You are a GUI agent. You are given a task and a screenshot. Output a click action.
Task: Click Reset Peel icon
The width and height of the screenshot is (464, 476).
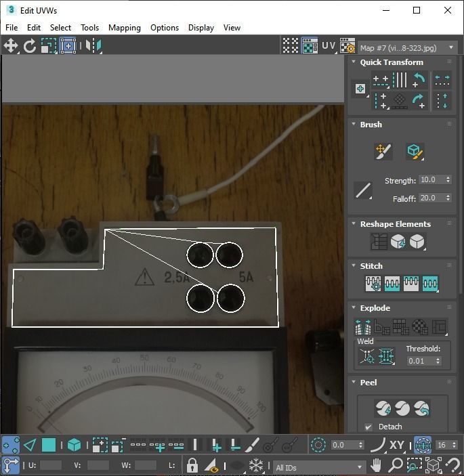[421, 408]
